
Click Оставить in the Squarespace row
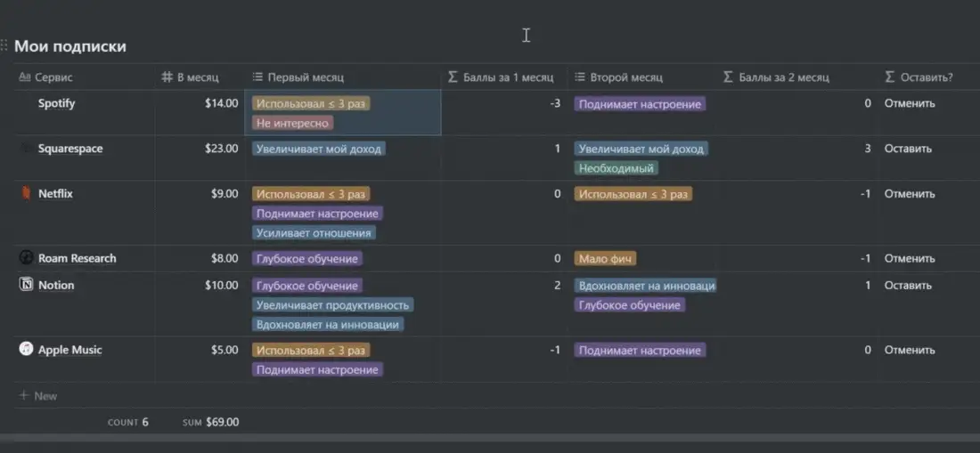tap(908, 150)
